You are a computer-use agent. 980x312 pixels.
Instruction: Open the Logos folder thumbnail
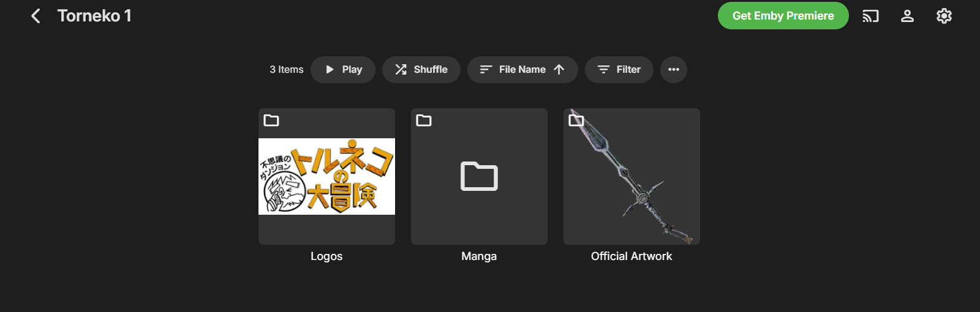(326, 176)
